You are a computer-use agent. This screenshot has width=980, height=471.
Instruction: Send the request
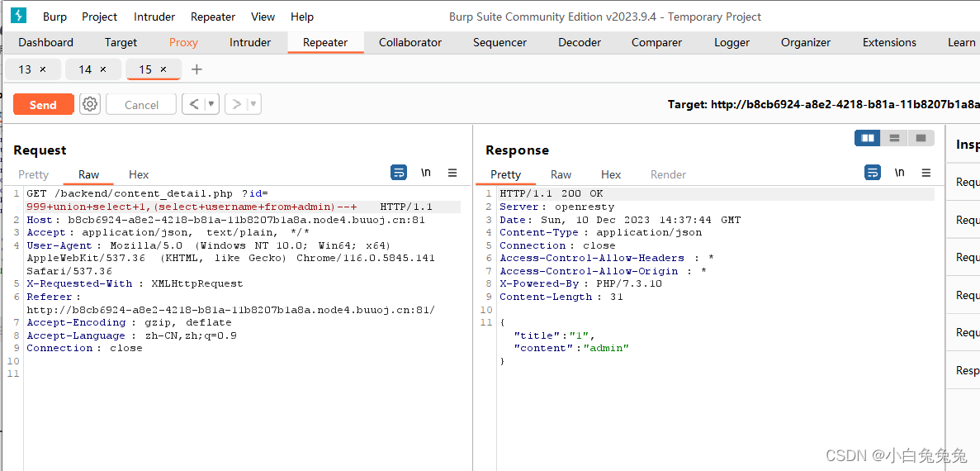(43, 104)
